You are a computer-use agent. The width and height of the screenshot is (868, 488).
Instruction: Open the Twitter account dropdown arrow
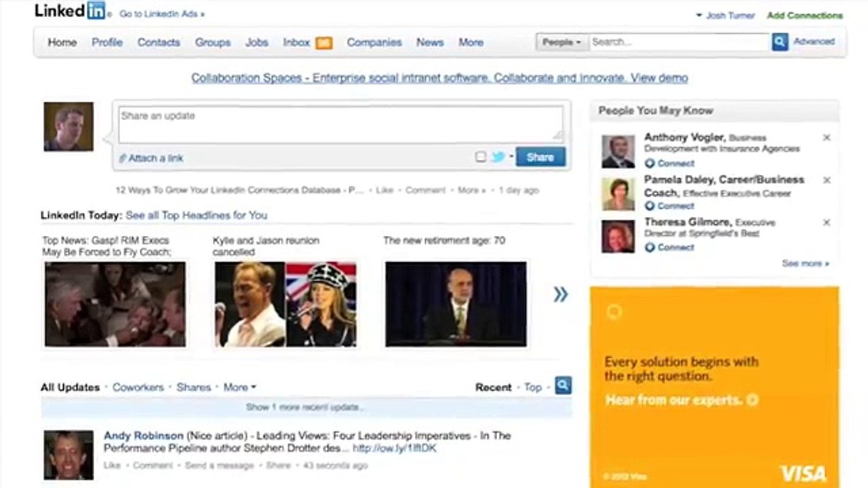[x=511, y=157]
